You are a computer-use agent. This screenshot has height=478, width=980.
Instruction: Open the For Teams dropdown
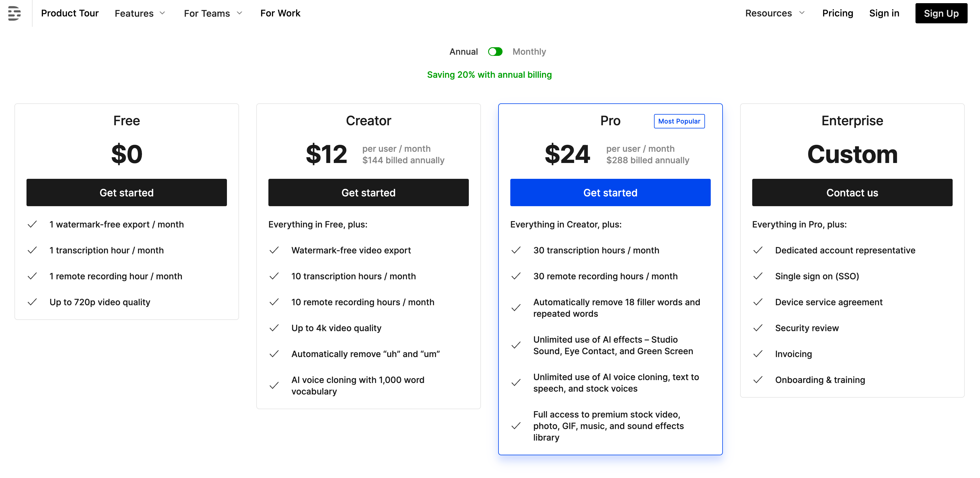213,13
